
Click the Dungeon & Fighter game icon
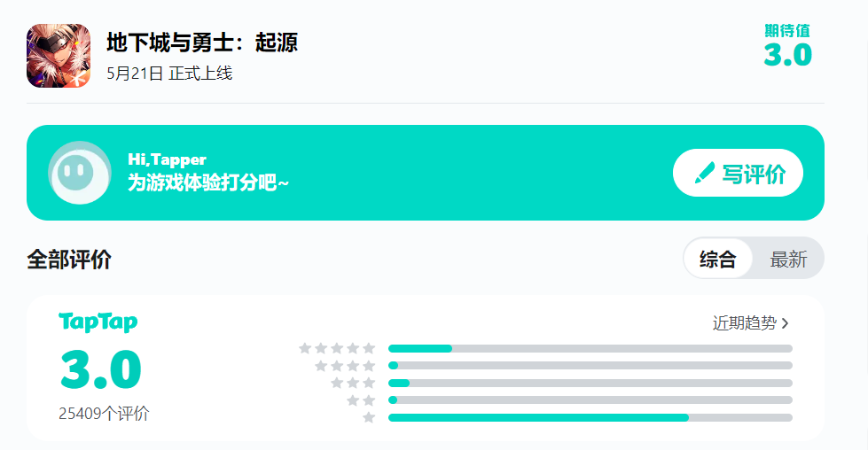[x=59, y=56]
